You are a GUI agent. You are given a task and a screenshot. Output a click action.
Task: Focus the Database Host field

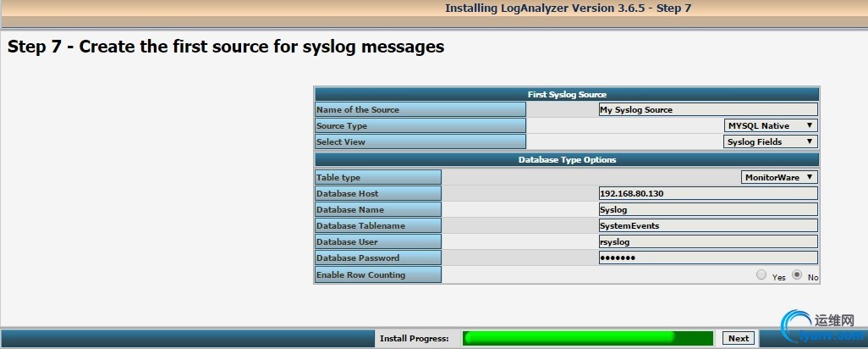[708, 193]
